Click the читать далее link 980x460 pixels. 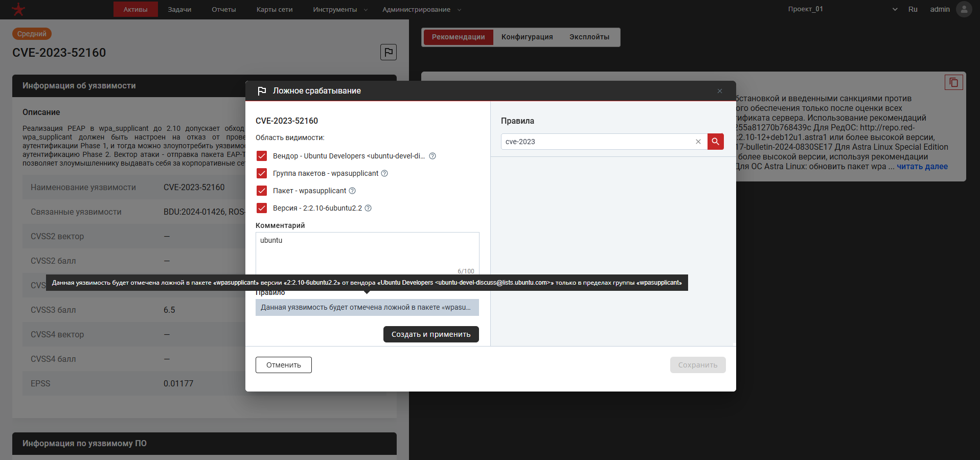coord(922,166)
